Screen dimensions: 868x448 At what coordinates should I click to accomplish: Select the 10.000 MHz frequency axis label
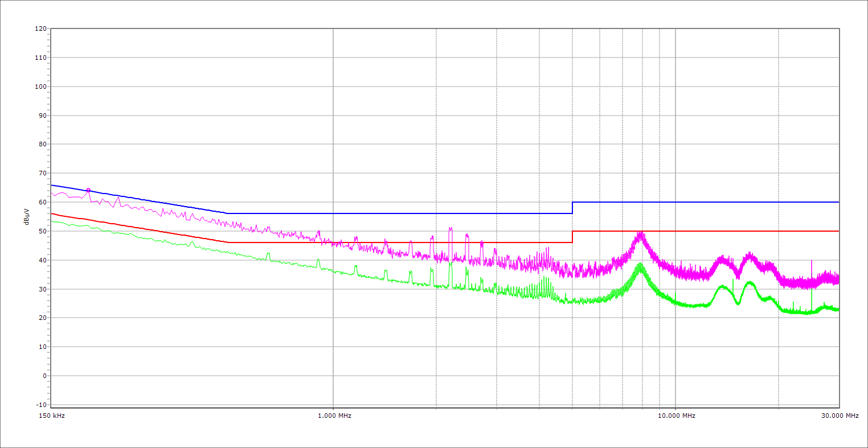tap(677, 416)
